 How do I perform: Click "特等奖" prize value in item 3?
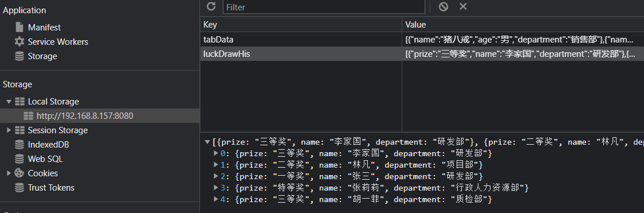click(290, 188)
